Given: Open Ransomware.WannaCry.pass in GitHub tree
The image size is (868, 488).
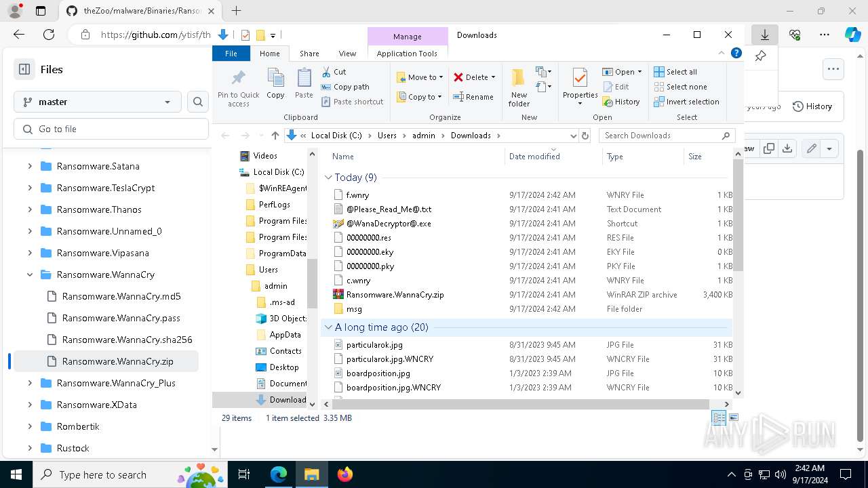Looking at the screenshot, I should click(121, 318).
